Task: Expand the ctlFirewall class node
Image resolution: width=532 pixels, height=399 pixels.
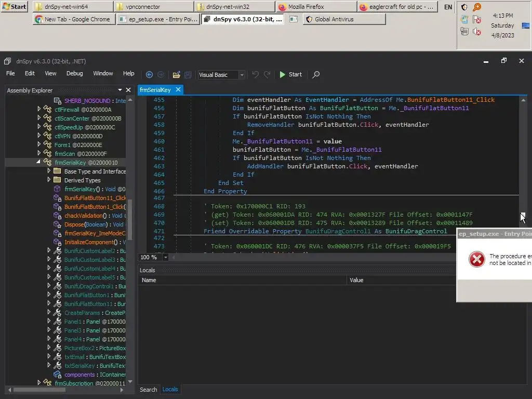Action: click(39, 109)
